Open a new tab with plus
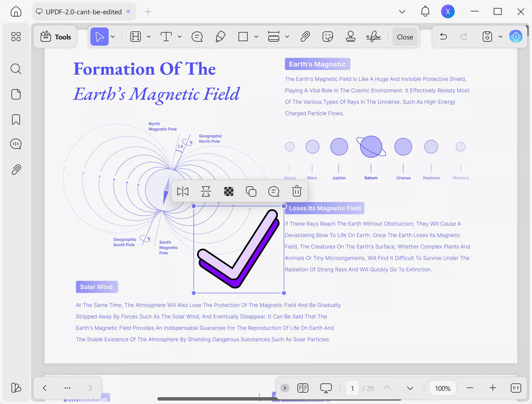 (x=148, y=12)
